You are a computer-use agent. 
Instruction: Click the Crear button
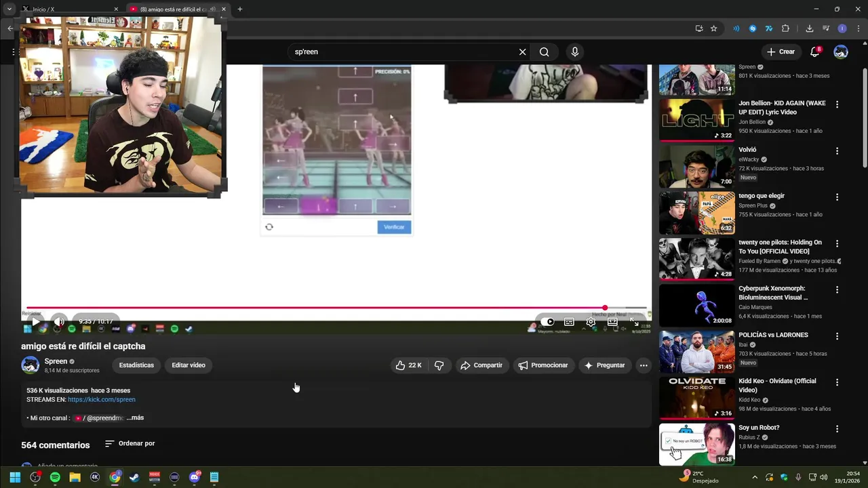click(781, 52)
